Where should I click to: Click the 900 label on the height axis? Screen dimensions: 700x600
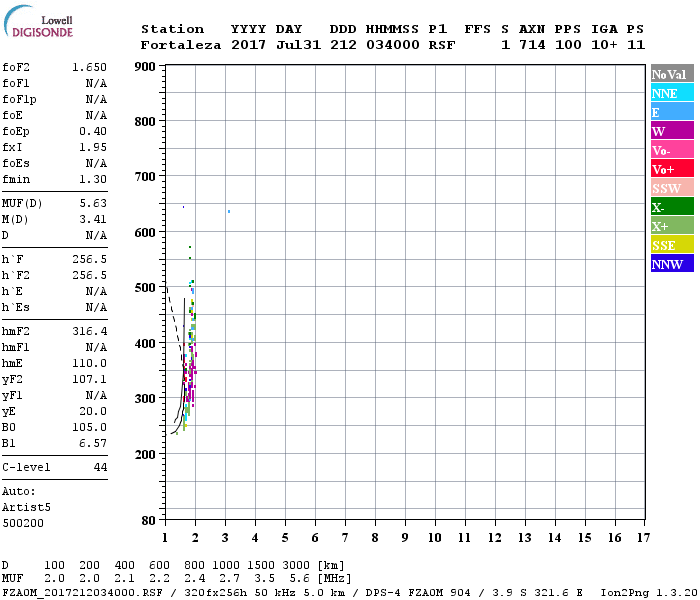click(144, 67)
